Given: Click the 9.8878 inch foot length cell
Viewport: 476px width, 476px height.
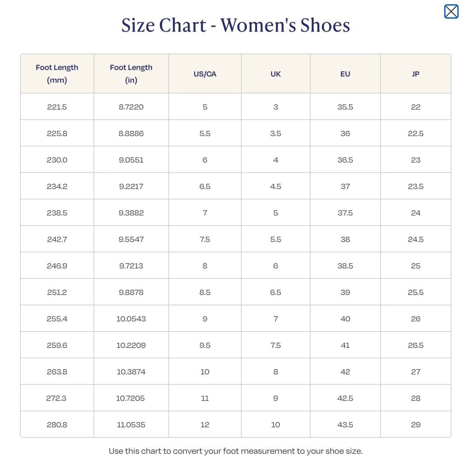Looking at the screenshot, I should [x=131, y=292].
